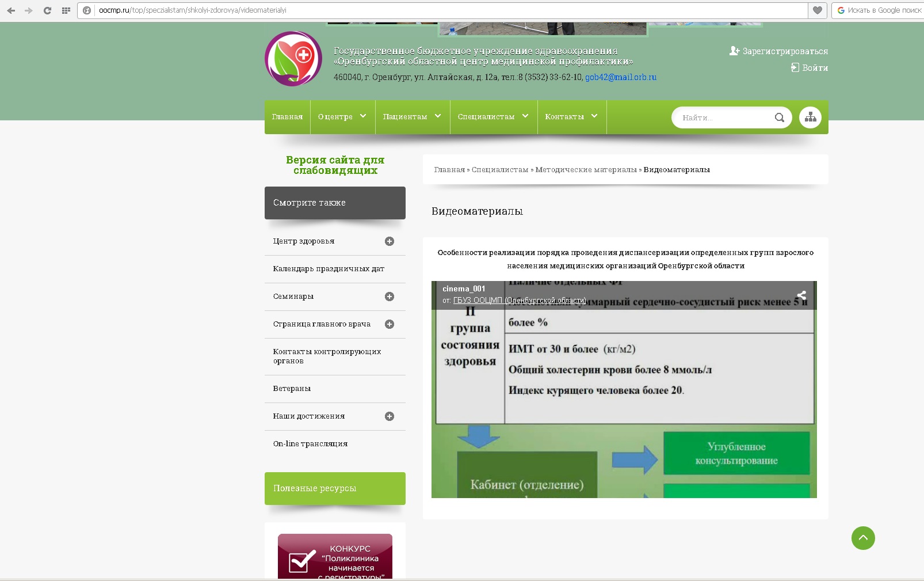Open Версия сайта для слабовидящих
Viewport: 924px width, 581px height.
point(335,165)
